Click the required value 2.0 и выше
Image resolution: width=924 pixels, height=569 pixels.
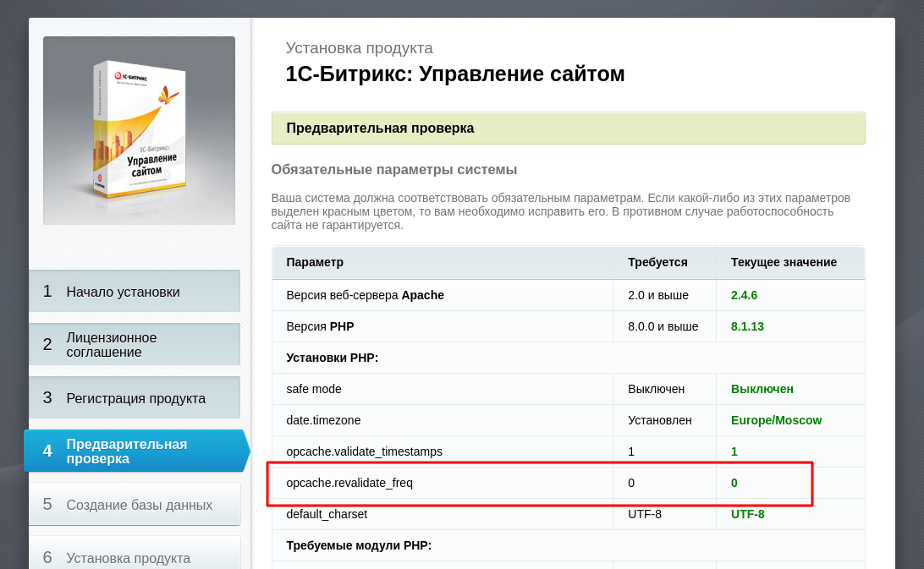pos(657,295)
